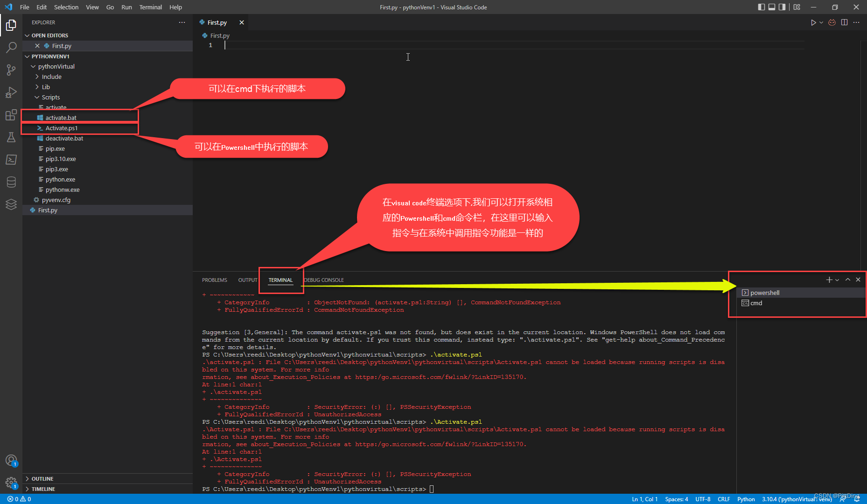The height and width of the screenshot is (504, 867).
Task: Open the Go menu
Action: 110,7
